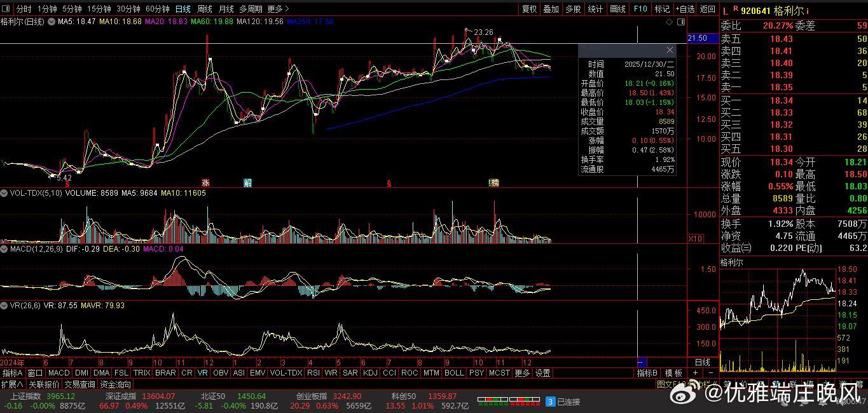Switch to 分时 intraday view
The height and width of the screenshot is (413, 868).
(24, 9)
